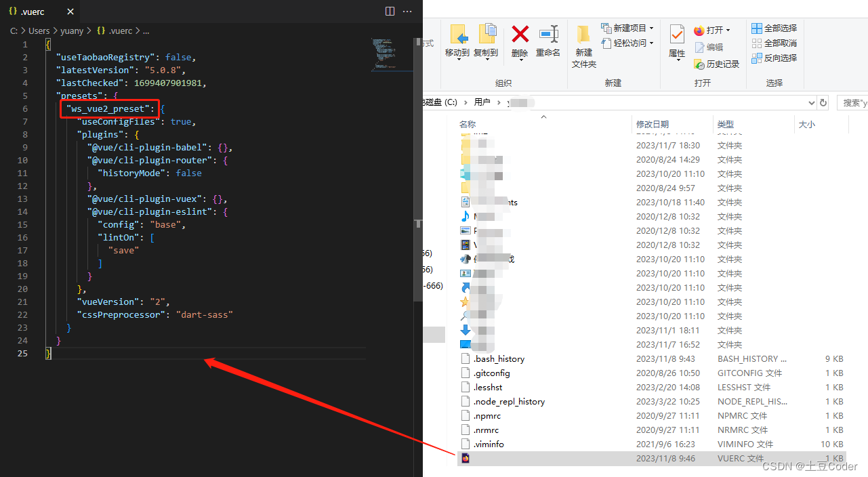The image size is (868, 477).
Task: Click the red 删除 (Delete) X icon
Action: 520,33
